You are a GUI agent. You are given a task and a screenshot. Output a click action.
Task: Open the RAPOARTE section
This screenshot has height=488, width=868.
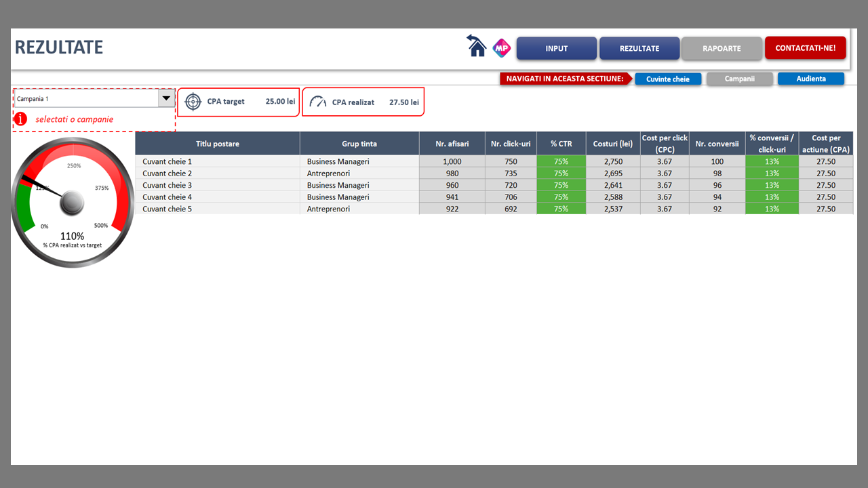[722, 49]
